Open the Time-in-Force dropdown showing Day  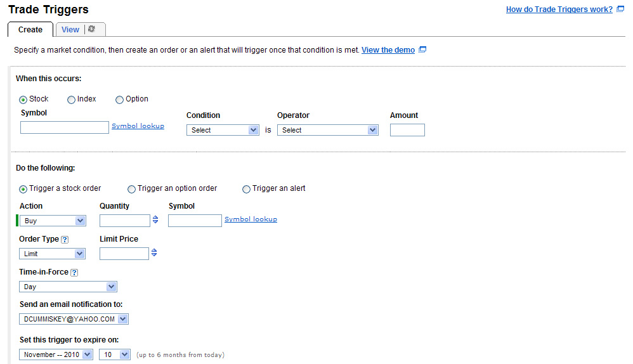(x=69, y=287)
